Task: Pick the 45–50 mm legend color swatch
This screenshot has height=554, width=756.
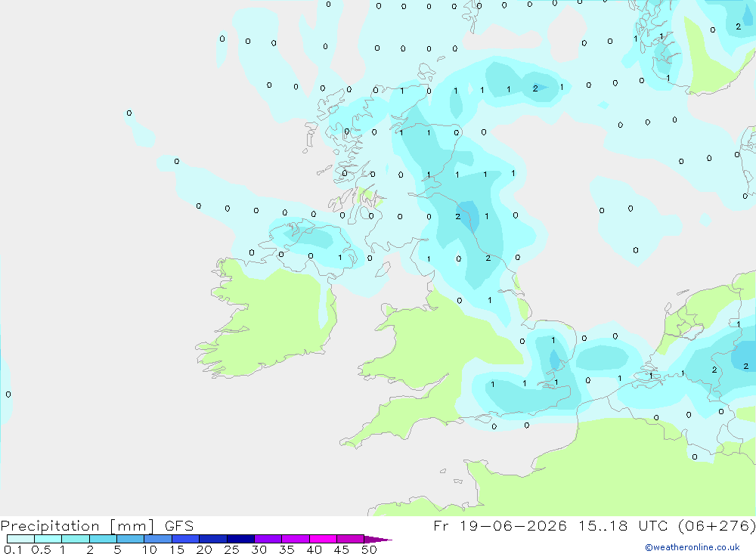Action: coord(350,539)
